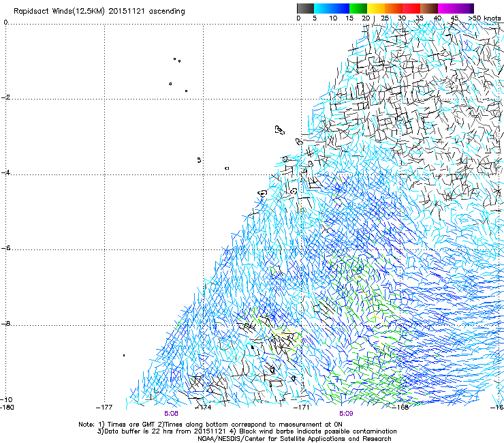504x443 pixels.
Task: Click the legend label '>50 knots'
Action: point(484,18)
